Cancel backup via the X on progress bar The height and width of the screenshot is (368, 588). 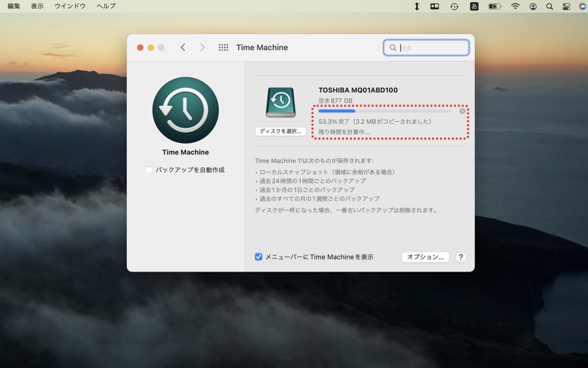[462, 111]
